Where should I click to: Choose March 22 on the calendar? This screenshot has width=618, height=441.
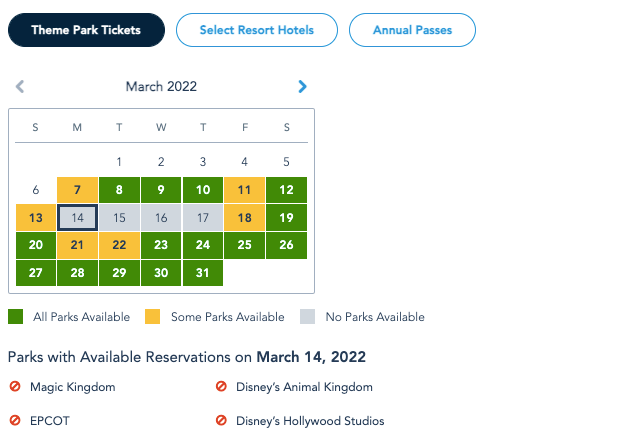click(119, 245)
